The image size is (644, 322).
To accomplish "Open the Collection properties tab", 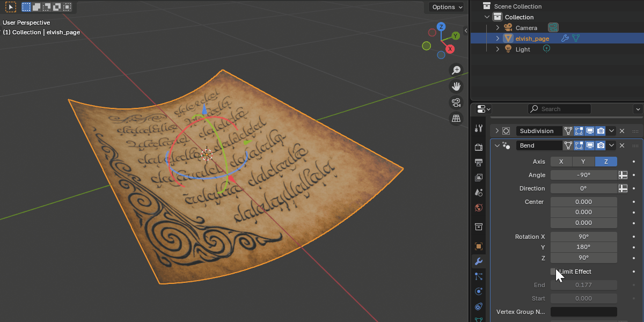I will [x=478, y=226].
